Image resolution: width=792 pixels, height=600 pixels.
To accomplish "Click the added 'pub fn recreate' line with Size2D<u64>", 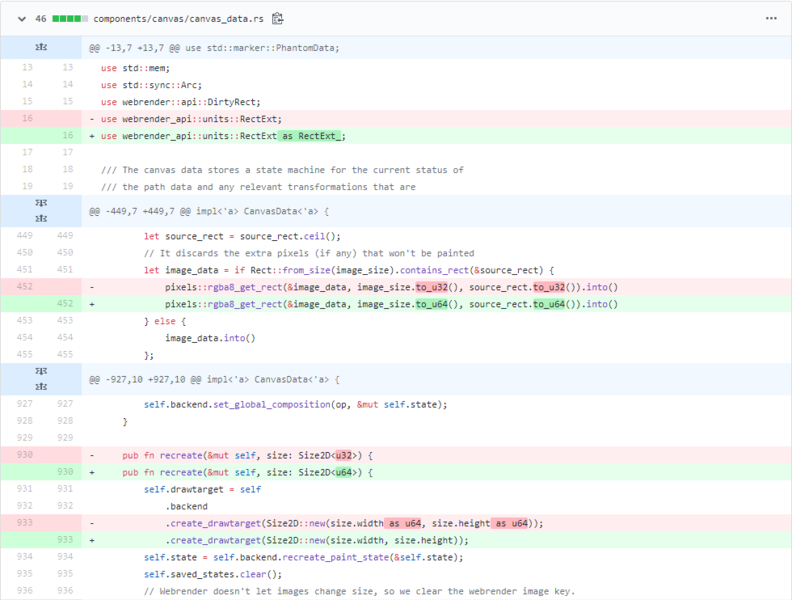I will (247, 472).
